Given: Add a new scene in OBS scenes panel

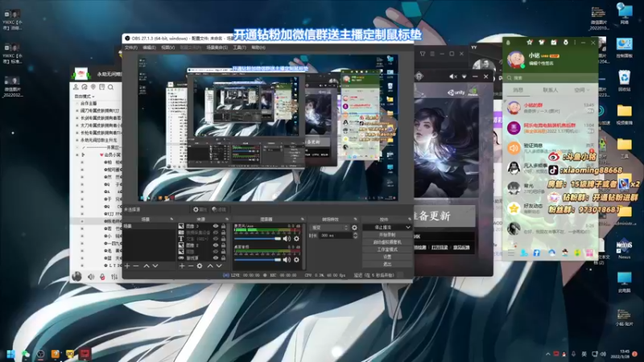Looking at the screenshot, I should click(x=127, y=266).
